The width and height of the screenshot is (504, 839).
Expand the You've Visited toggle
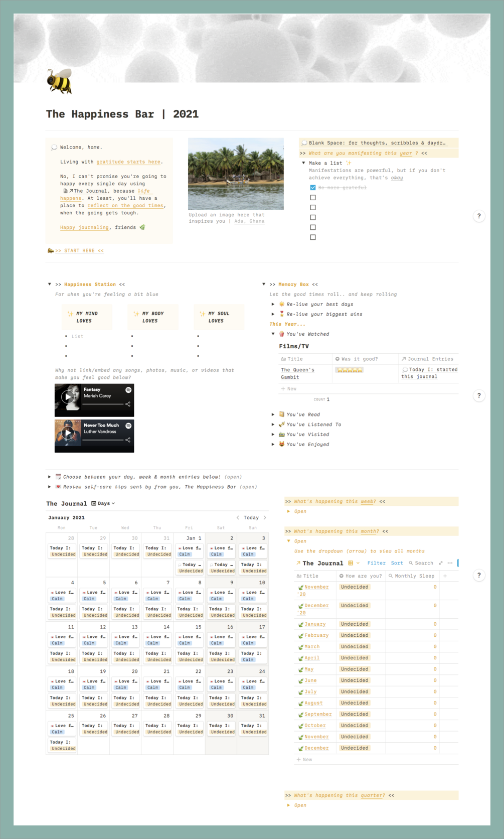pyautogui.click(x=273, y=435)
